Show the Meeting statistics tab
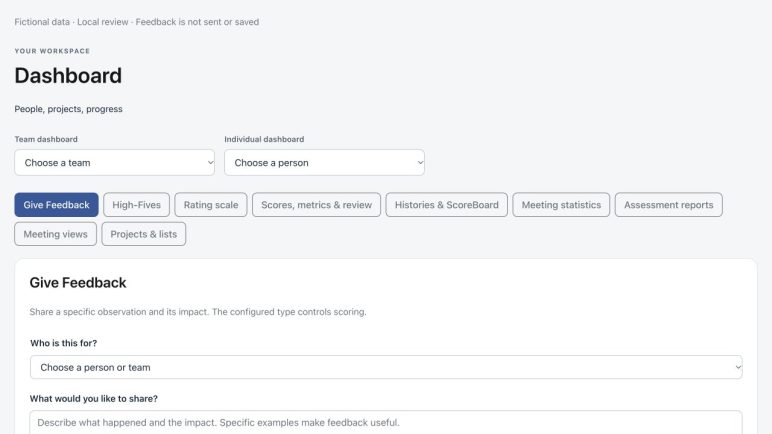The width and height of the screenshot is (772, 434). [x=561, y=205]
